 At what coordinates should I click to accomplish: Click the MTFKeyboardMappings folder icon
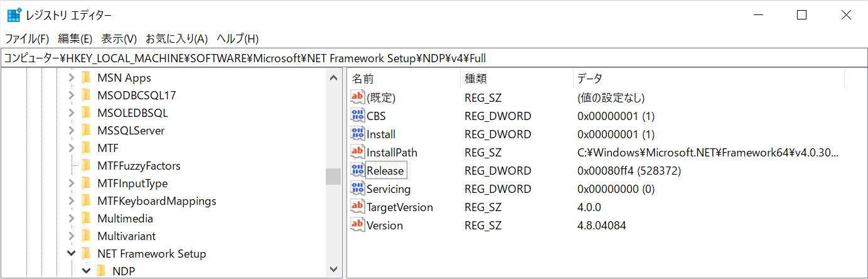(87, 201)
